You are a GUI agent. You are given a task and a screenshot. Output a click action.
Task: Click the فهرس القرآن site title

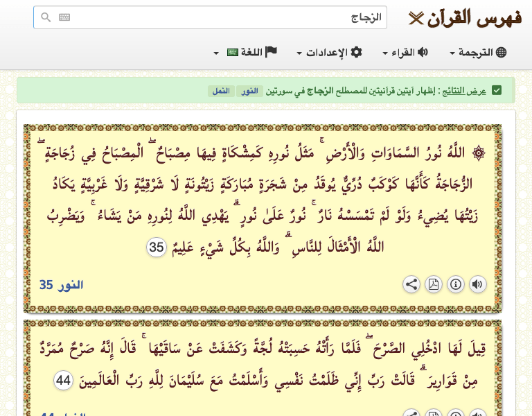465,17
